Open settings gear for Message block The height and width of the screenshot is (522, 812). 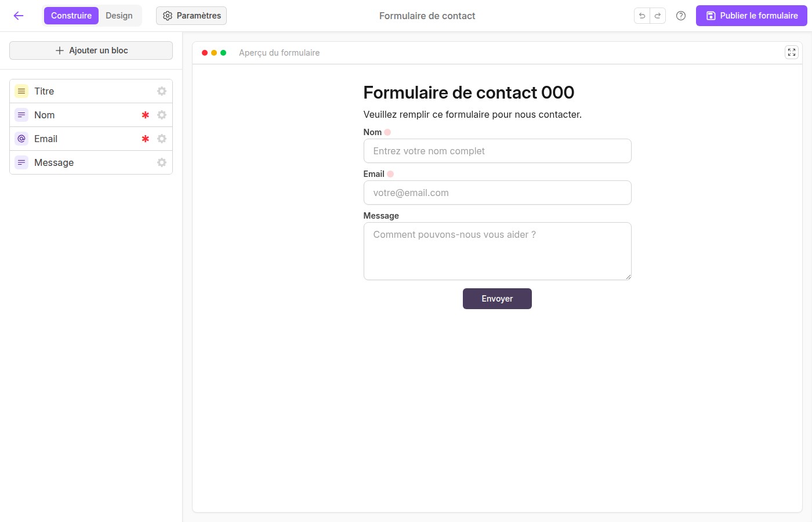click(x=162, y=162)
